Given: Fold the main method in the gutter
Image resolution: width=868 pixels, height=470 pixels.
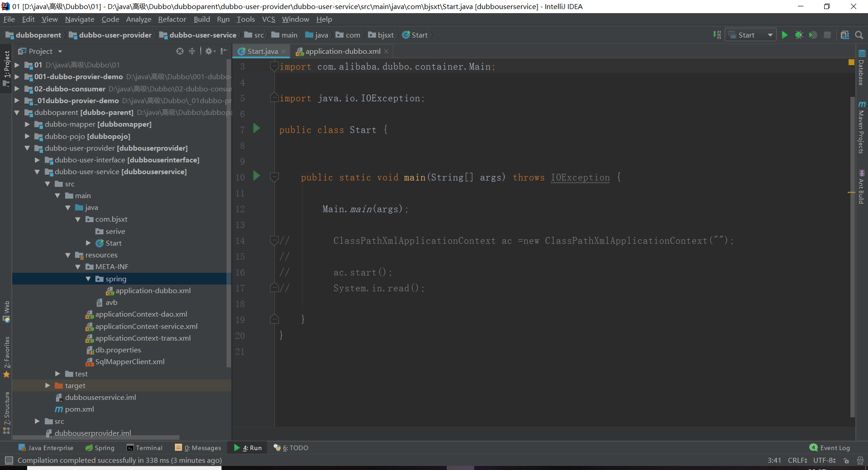Looking at the screenshot, I should (x=274, y=177).
